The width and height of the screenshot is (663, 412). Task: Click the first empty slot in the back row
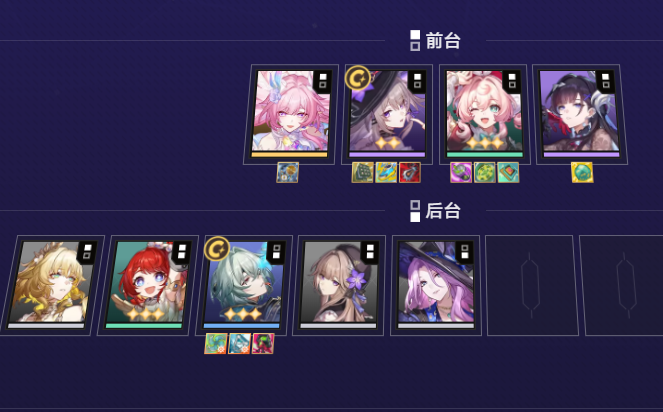[x=532, y=285]
